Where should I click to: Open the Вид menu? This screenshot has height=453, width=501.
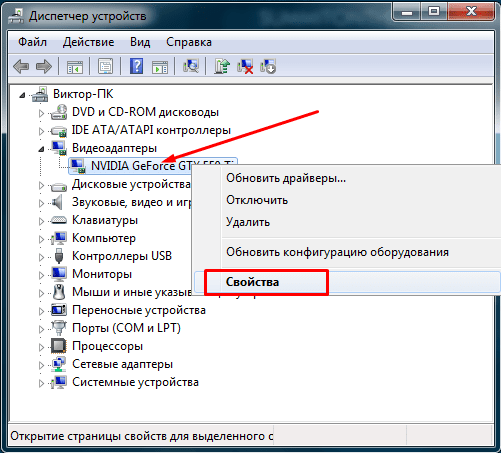(140, 42)
